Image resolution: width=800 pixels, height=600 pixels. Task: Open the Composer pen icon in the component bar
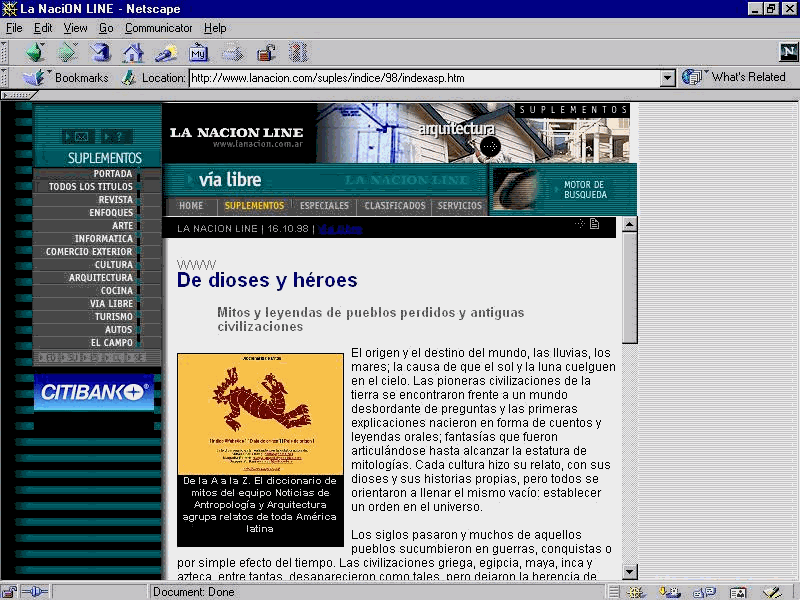772,592
